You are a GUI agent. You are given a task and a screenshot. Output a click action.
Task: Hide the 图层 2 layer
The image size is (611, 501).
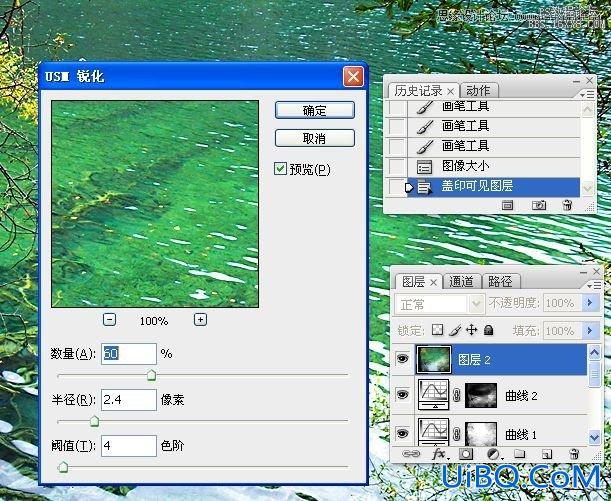402,358
